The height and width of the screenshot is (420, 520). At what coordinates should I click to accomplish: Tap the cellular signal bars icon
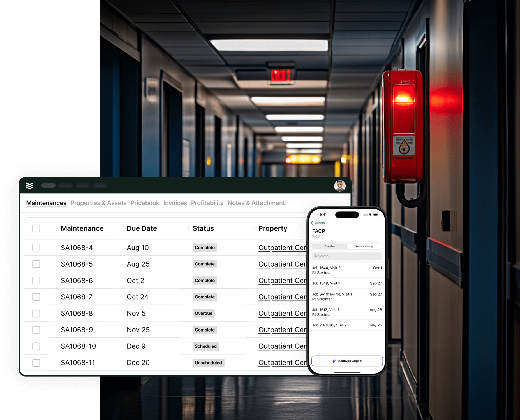click(x=365, y=215)
